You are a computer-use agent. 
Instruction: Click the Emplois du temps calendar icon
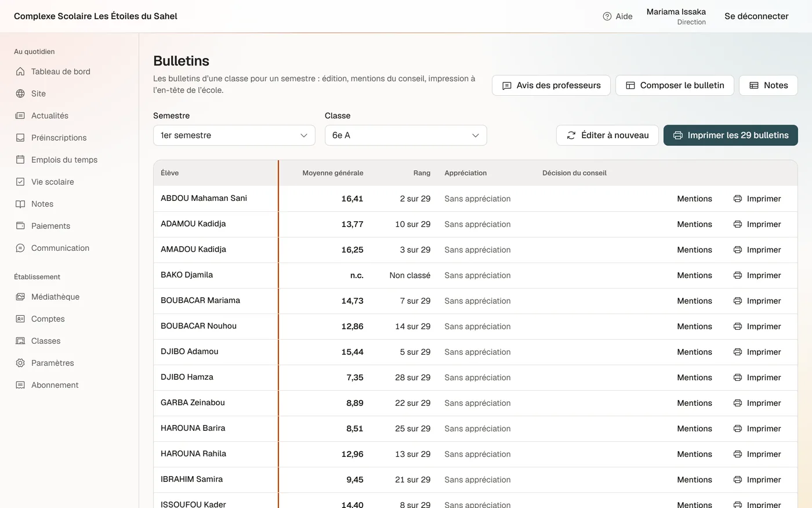(20, 160)
